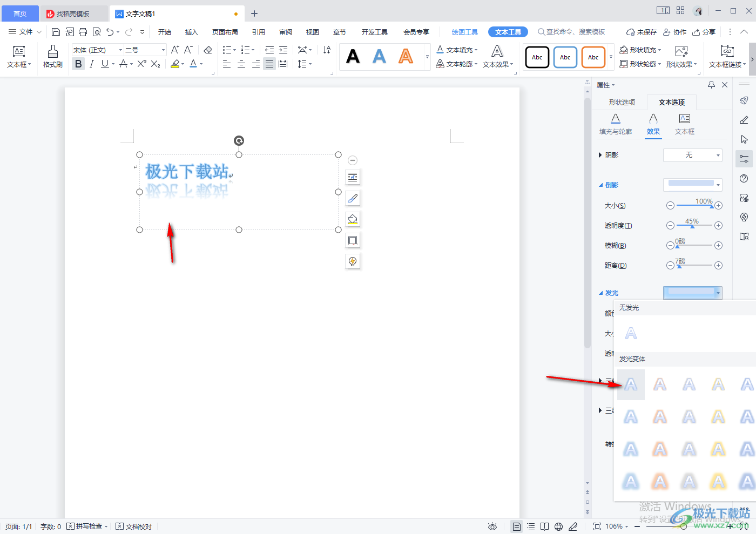Click the save document icon
The image size is (756, 534).
(56, 32)
